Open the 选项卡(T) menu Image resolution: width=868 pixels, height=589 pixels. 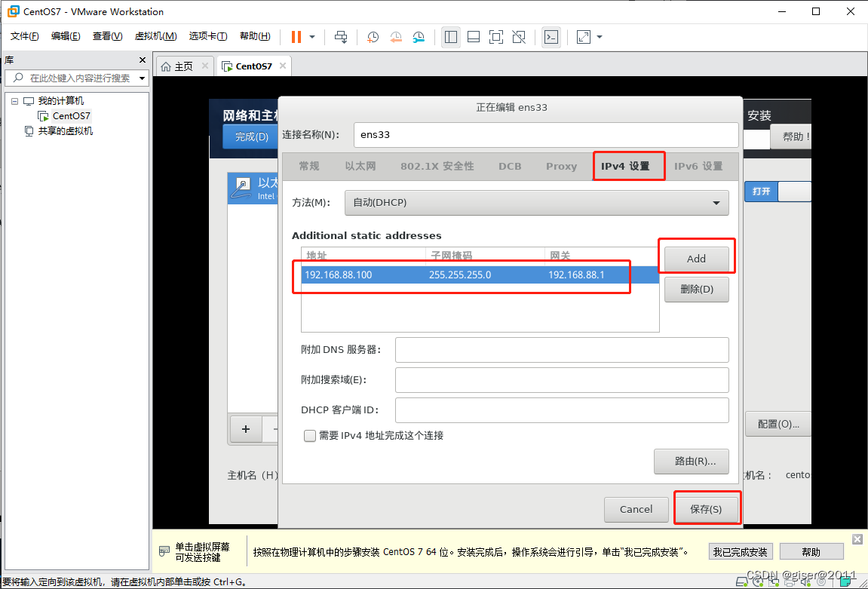tap(208, 36)
